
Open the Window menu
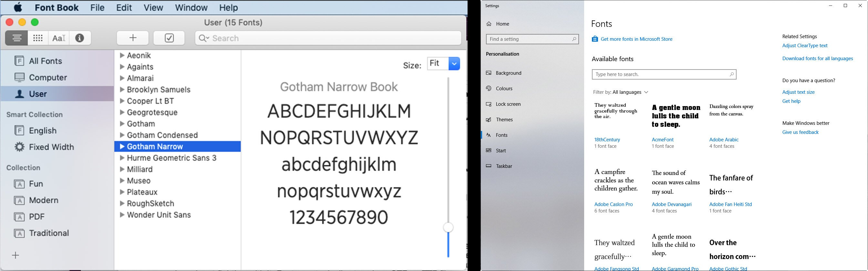click(x=191, y=7)
